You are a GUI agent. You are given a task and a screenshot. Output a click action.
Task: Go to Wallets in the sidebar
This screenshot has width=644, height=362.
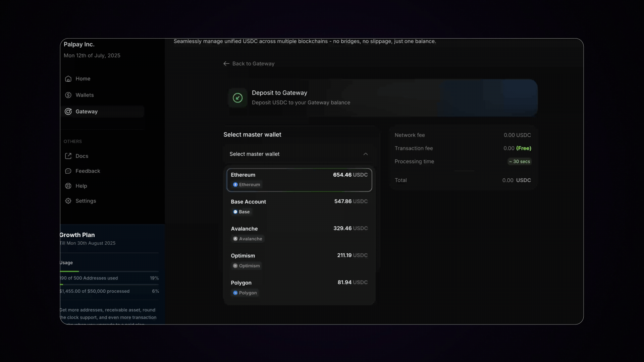(102, 95)
